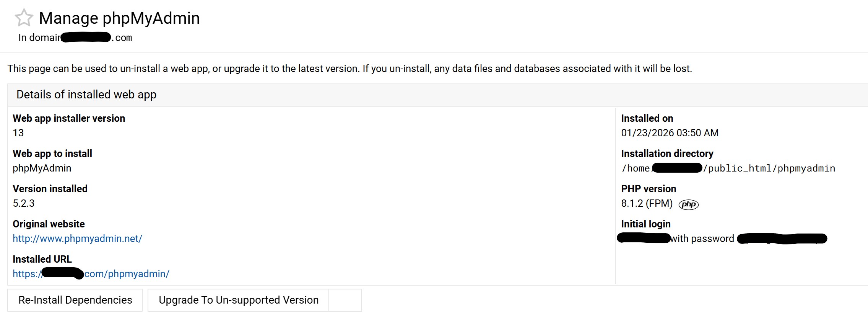The image size is (868, 317).
Task: Click the favorite star icon beside the title
Action: click(24, 18)
